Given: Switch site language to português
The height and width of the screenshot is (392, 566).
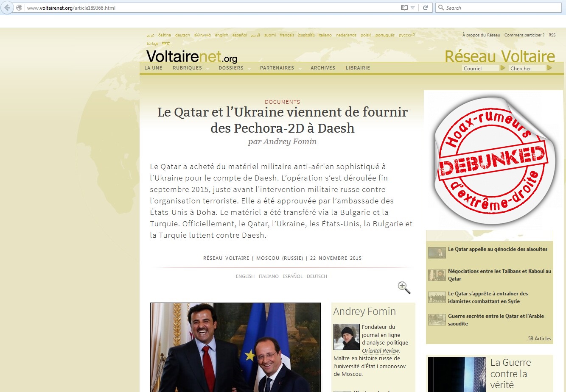Looking at the screenshot, I should point(385,35).
